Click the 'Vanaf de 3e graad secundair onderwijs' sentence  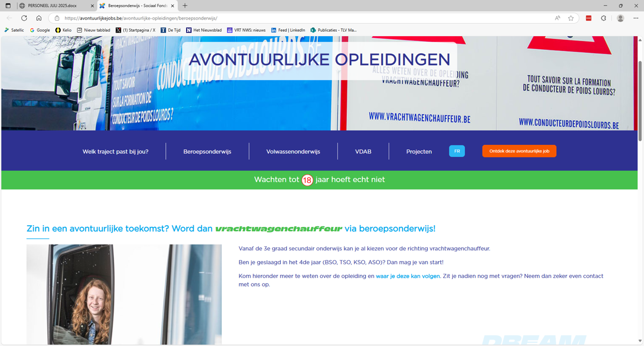[364, 248]
